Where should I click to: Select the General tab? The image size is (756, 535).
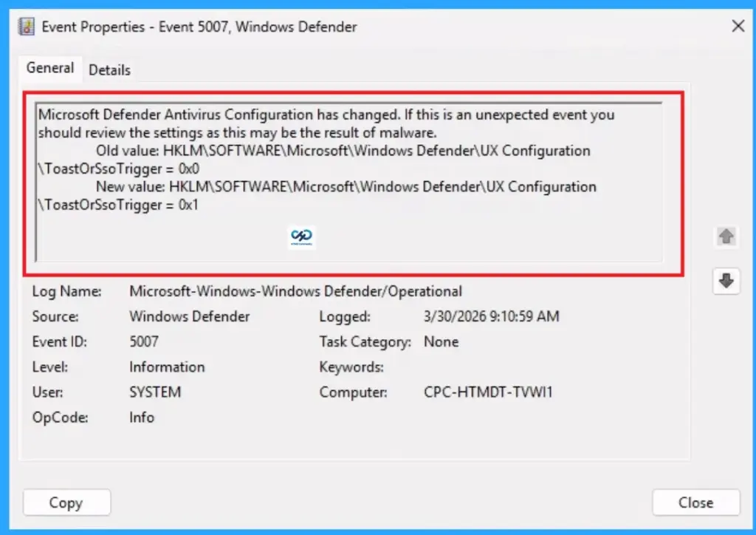tap(49, 68)
